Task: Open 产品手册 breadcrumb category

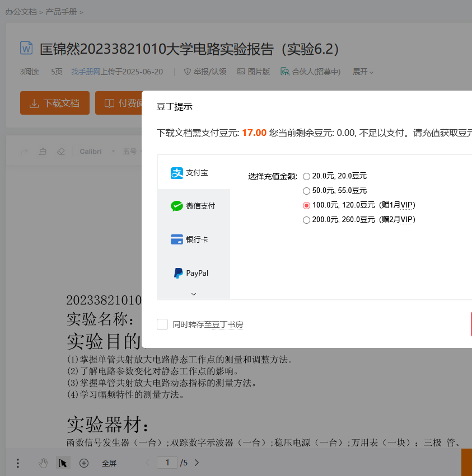Action: point(61,12)
